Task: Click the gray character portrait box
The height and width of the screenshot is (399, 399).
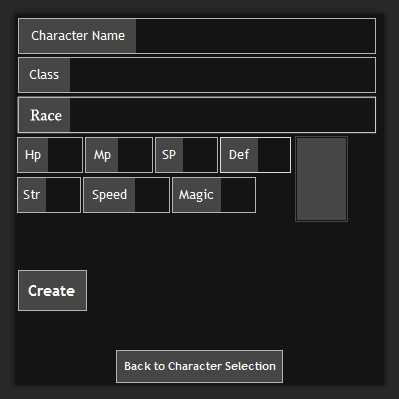Action: pos(321,179)
